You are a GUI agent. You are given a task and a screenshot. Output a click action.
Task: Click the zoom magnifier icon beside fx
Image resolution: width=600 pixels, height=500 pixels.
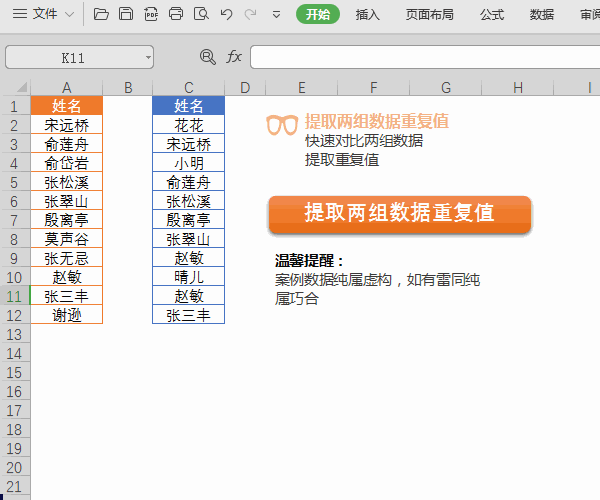(208, 57)
